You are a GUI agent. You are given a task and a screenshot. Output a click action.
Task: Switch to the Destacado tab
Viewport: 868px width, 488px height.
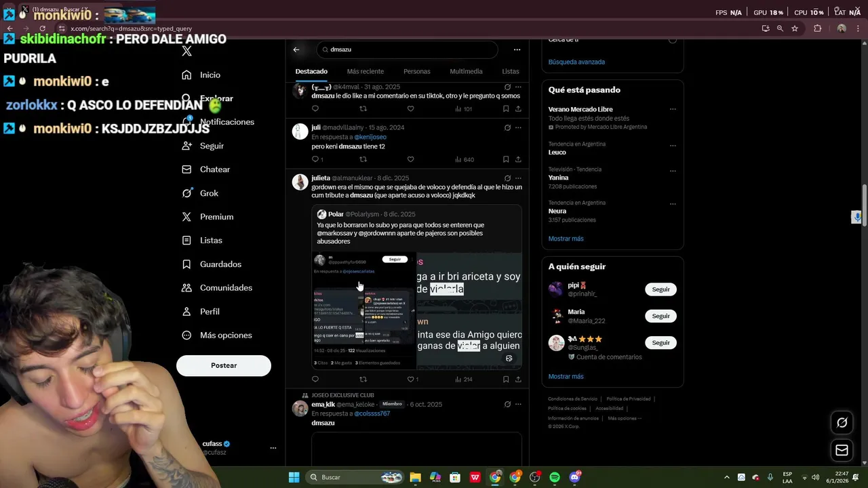pos(311,71)
